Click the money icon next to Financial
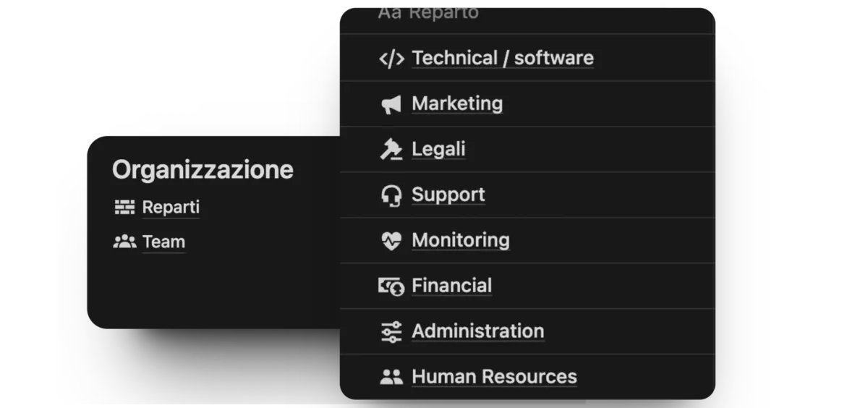 click(391, 286)
